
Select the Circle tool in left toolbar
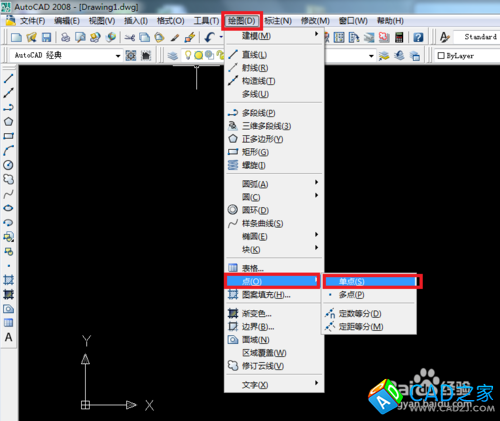[8, 165]
